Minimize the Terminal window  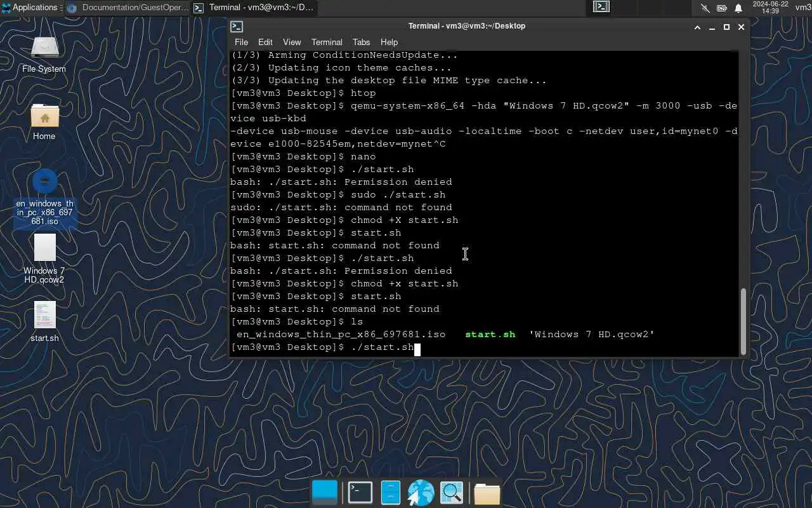pos(712,27)
